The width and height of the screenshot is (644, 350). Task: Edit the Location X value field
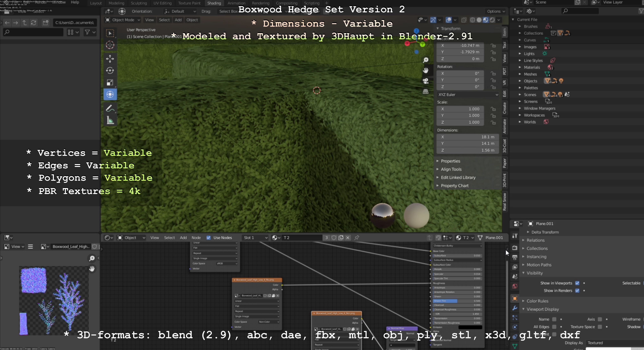(x=460, y=45)
